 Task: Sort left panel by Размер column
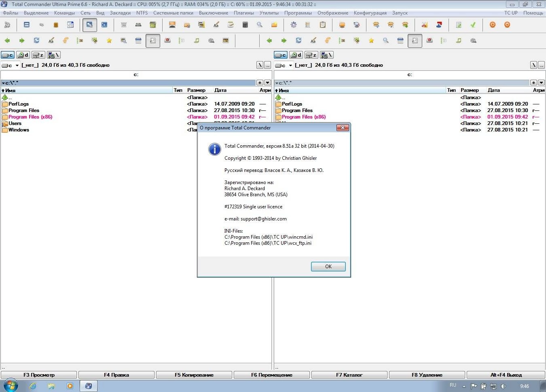click(199, 90)
